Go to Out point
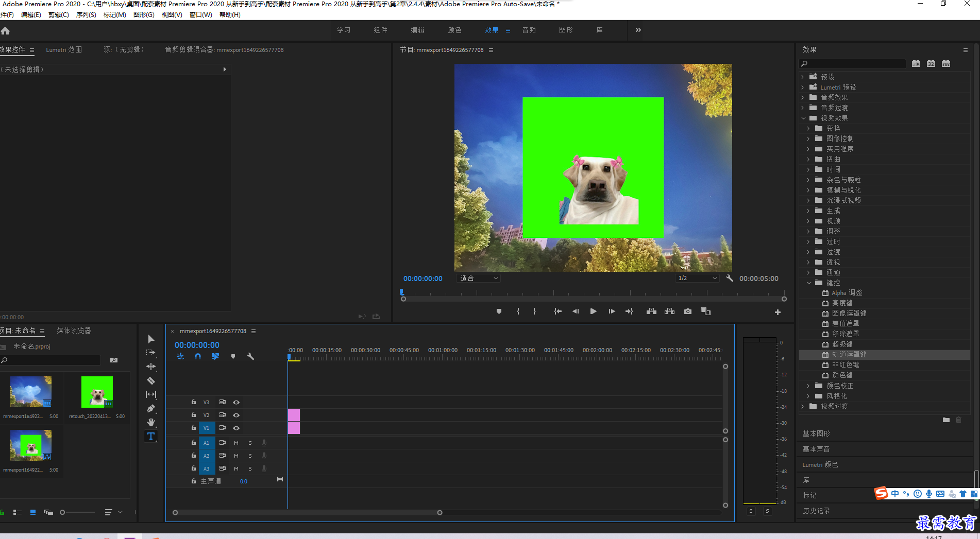980x539 pixels. tap(629, 311)
